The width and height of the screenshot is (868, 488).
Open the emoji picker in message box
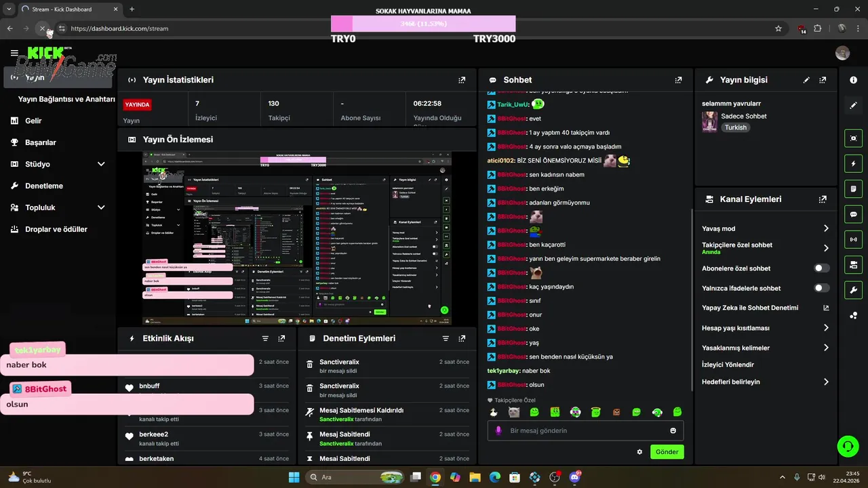[673, 430]
